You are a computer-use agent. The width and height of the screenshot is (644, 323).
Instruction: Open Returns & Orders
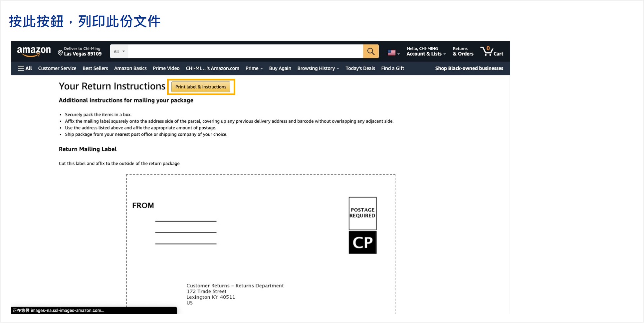coord(463,51)
